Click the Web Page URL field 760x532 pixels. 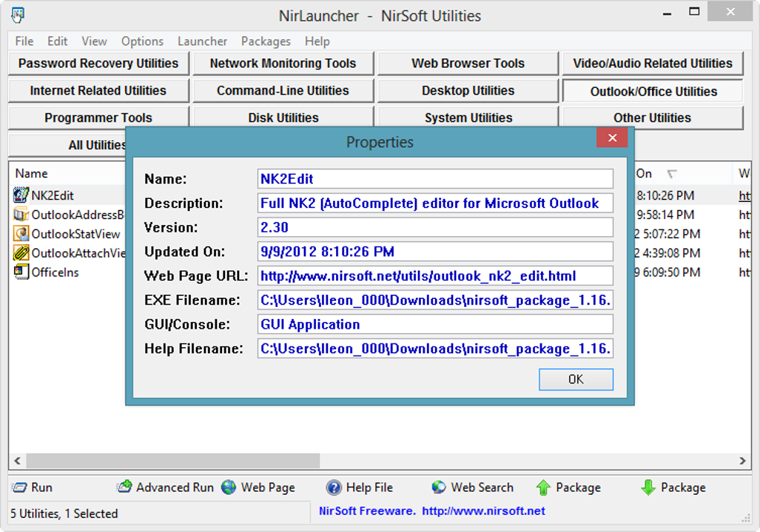click(435, 276)
